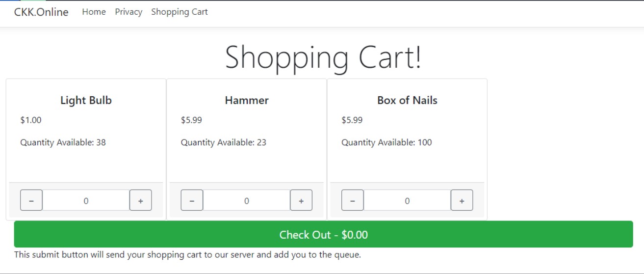Viewport: 644px width, 274px height.
Task: Decrease Light Bulb quantity with minus button
Action: click(31, 200)
